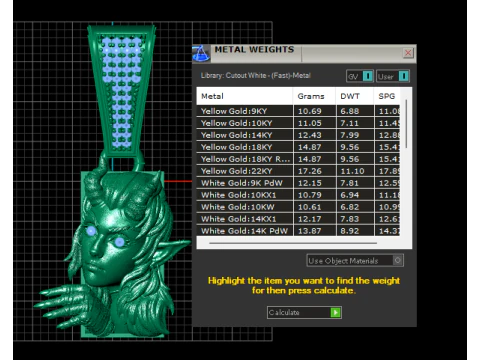Sort by the Metal column header
The width and height of the screenshot is (480, 360).
pyautogui.click(x=245, y=96)
